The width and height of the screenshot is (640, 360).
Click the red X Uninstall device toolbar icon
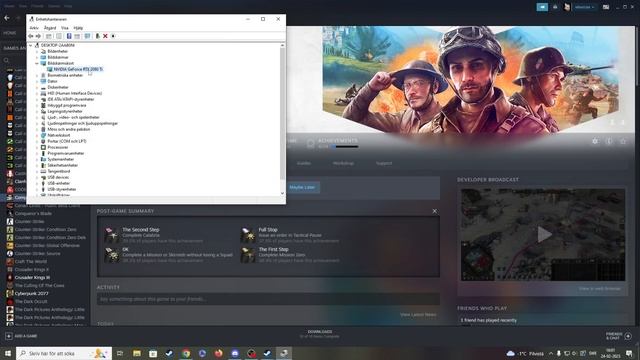click(x=105, y=36)
